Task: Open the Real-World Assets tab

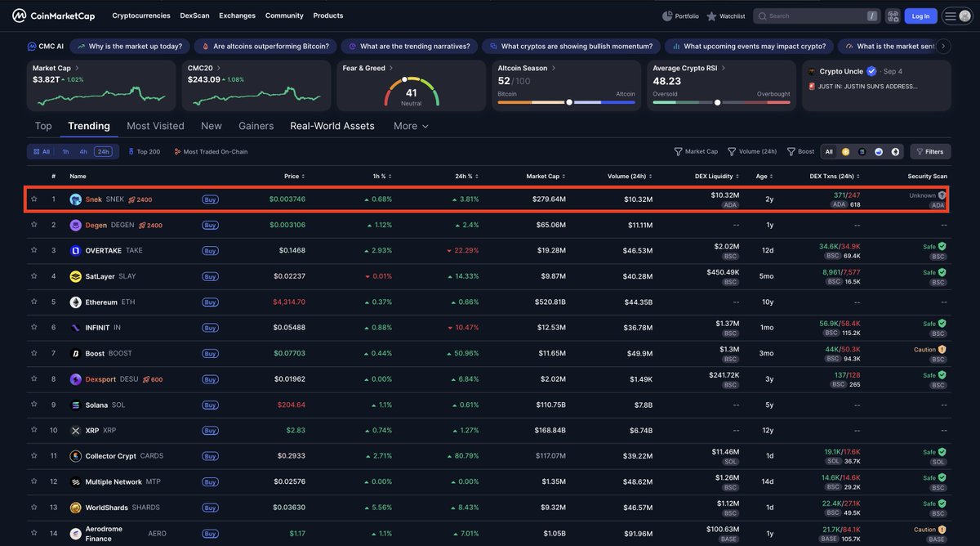Action: [332, 126]
